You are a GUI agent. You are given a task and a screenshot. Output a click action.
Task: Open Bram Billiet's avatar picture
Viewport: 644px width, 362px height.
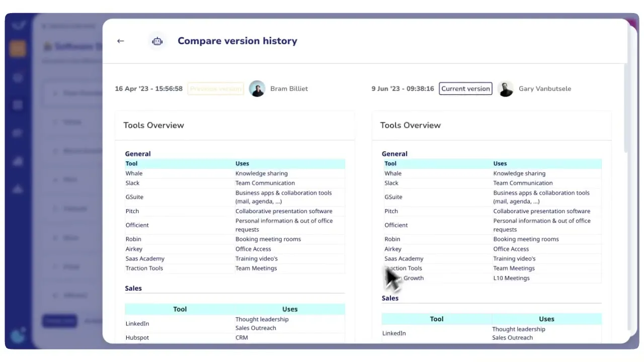pos(257,89)
